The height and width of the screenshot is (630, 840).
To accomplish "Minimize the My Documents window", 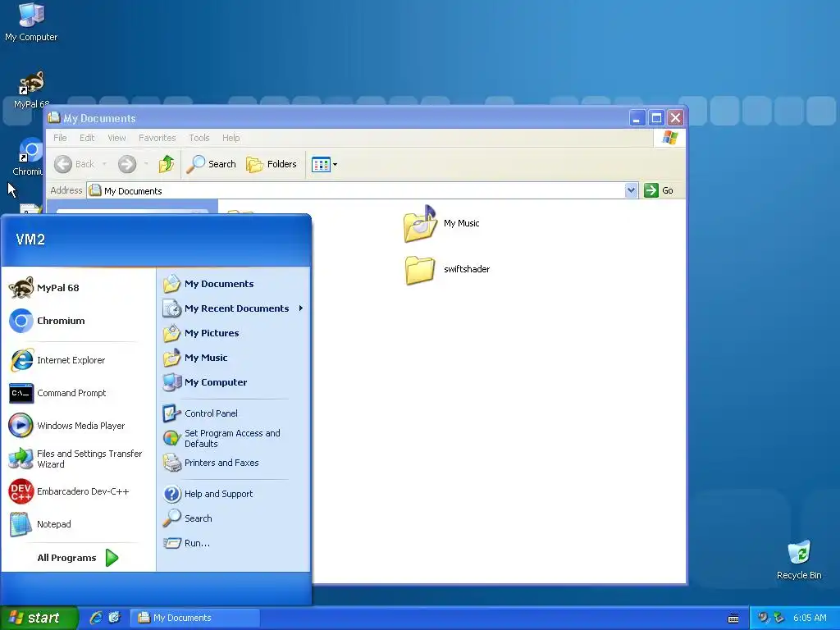I will pyautogui.click(x=637, y=118).
